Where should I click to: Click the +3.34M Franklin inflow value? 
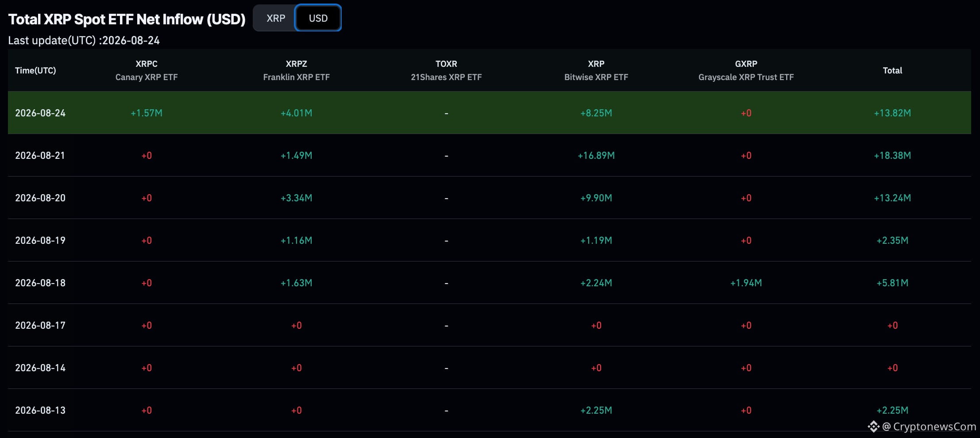click(296, 198)
